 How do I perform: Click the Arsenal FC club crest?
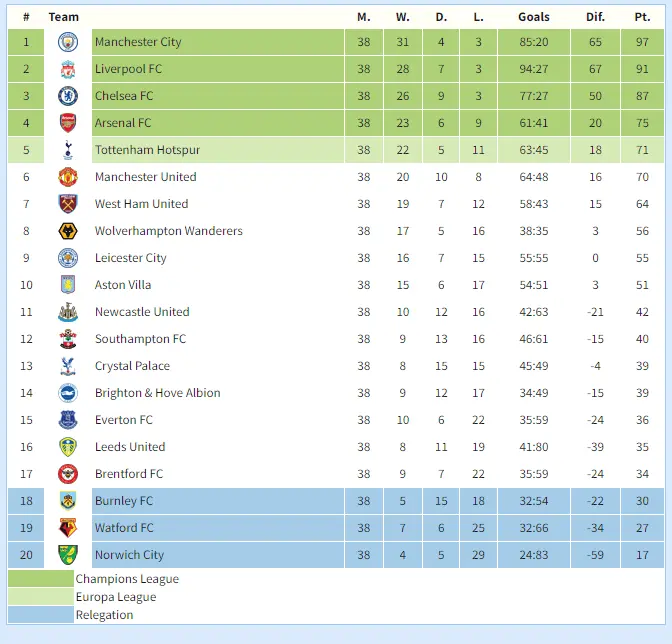click(67, 123)
